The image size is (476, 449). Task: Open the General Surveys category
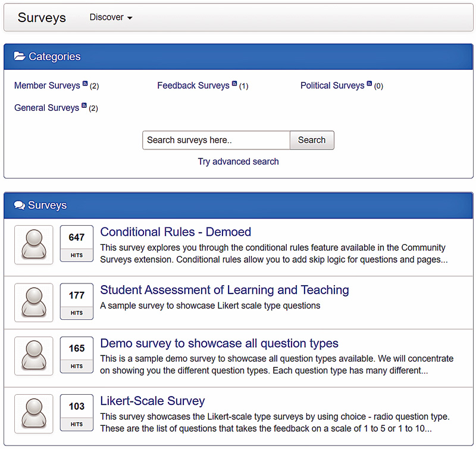pyautogui.click(x=47, y=108)
